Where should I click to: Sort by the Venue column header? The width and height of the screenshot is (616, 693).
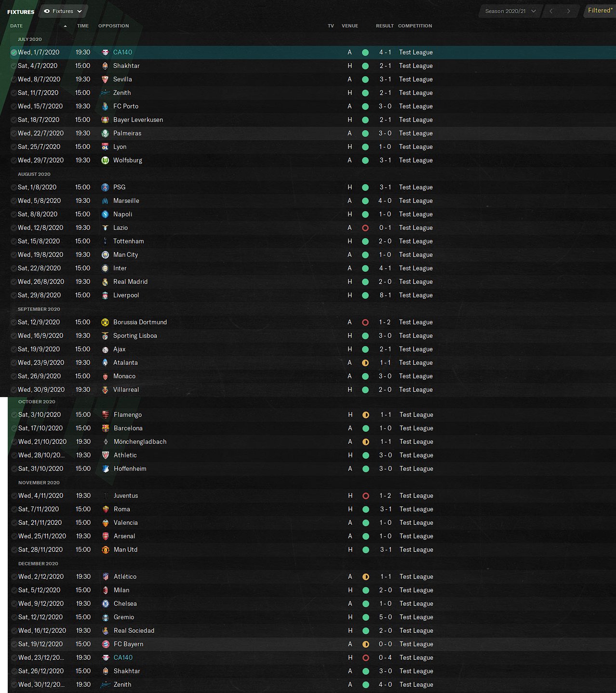350,26
